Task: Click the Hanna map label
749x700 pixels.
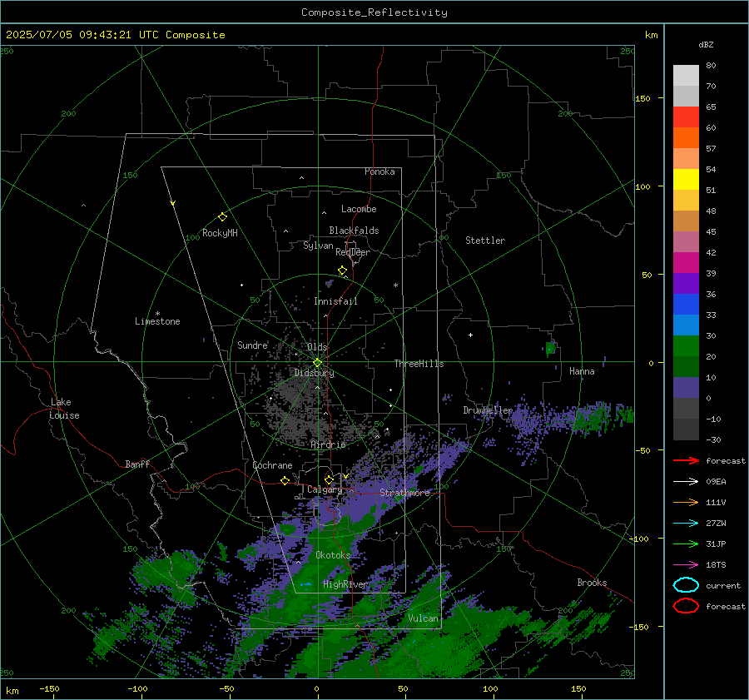Action: point(582,371)
